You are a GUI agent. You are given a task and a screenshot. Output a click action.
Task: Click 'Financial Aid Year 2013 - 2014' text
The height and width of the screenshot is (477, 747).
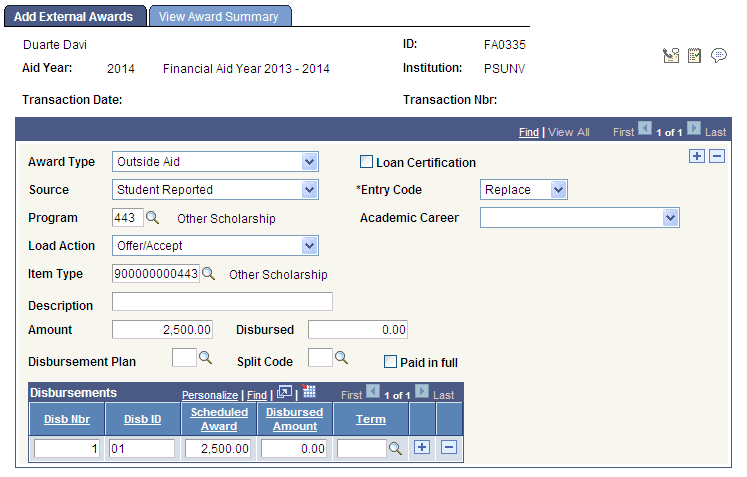pos(246,69)
